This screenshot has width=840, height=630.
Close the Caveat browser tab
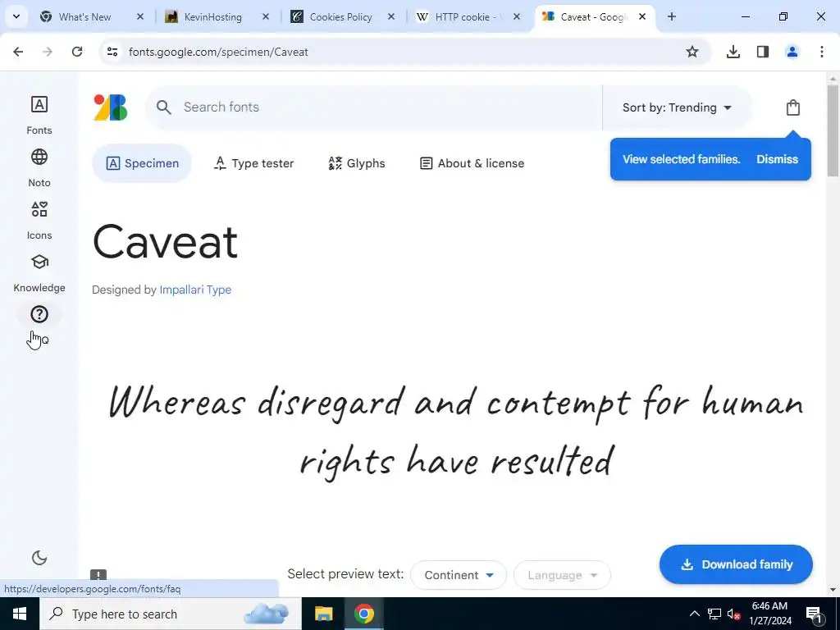click(x=642, y=16)
